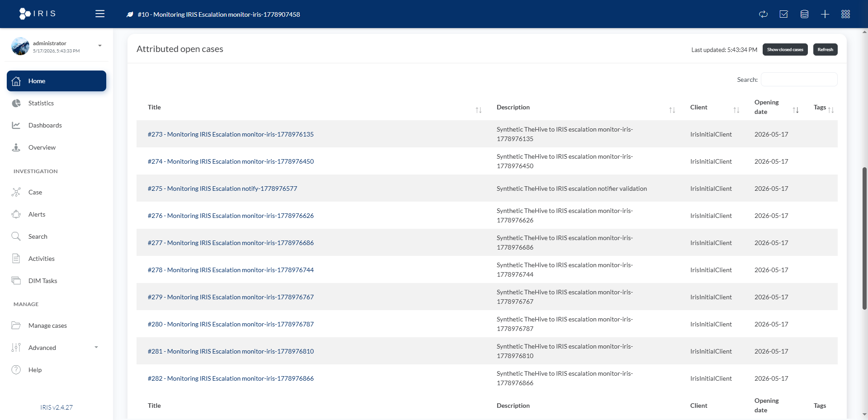Screen dimensions: 868x420
Task: Click the plus icon to add a case
Action: 825,14
